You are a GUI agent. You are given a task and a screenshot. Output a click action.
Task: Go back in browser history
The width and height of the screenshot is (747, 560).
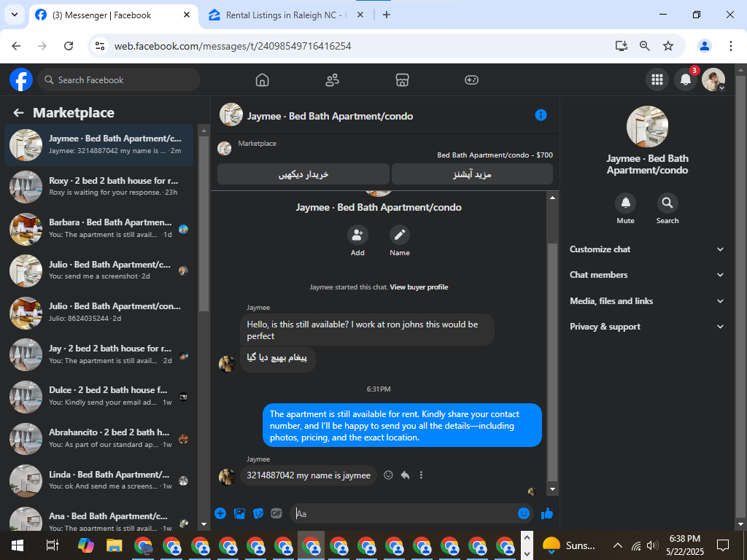coord(16,46)
